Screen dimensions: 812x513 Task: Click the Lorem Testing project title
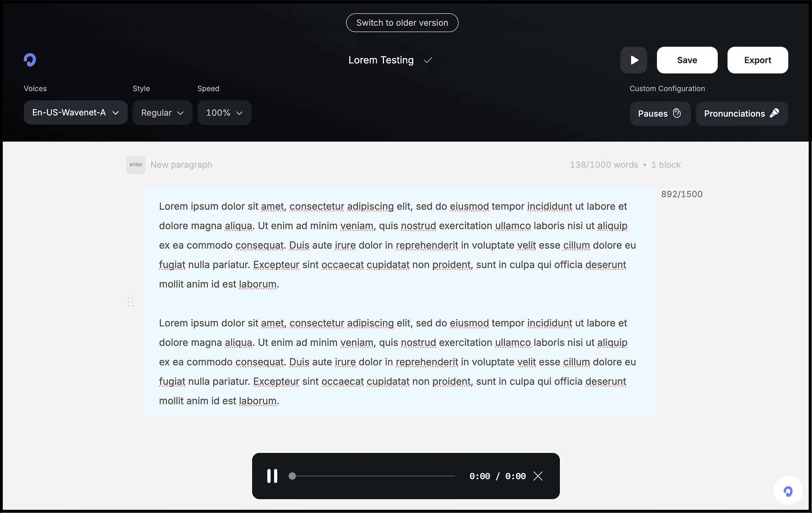381,60
